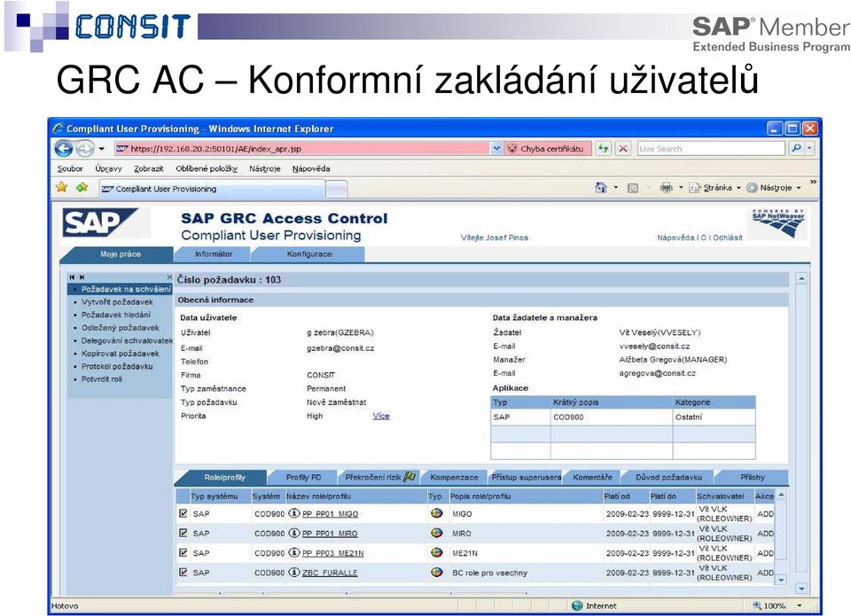The height and width of the screenshot is (616, 851).
Task: Open the Úpravy menu
Action: coord(108,168)
